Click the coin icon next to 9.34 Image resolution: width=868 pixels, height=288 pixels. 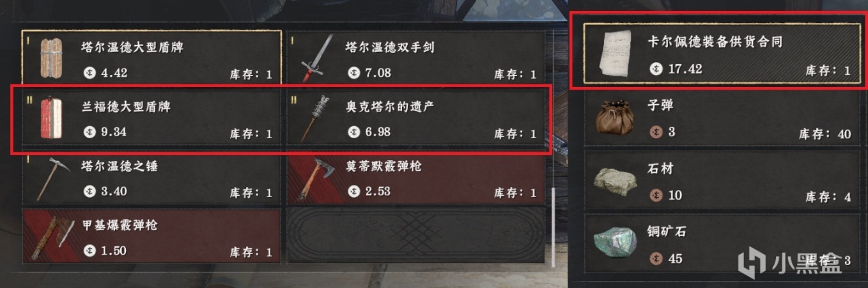click(89, 132)
